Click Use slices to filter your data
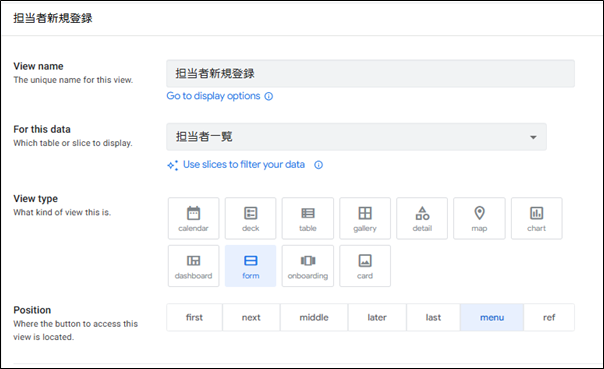The height and width of the screenshot is (369, 604). coord(244,164)
